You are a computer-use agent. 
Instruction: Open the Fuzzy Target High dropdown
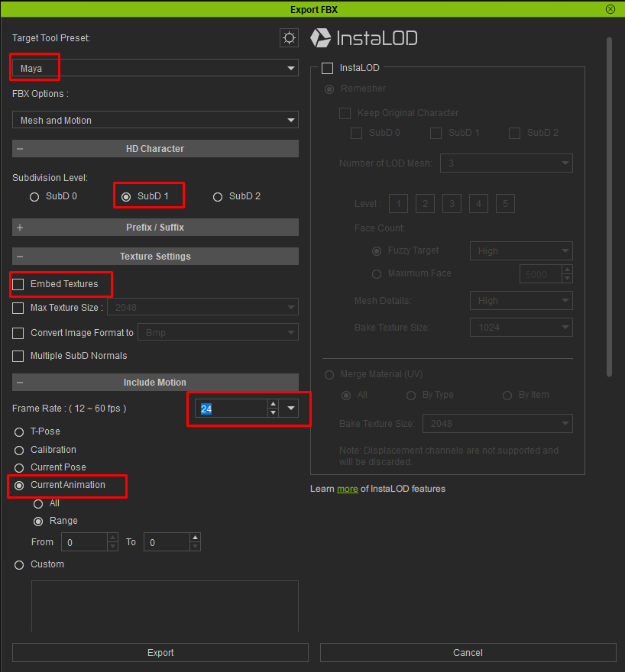[521, 251]
